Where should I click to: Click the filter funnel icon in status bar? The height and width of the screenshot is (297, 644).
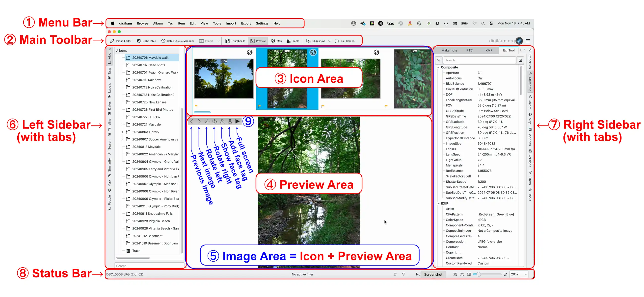tap(403, 274)
